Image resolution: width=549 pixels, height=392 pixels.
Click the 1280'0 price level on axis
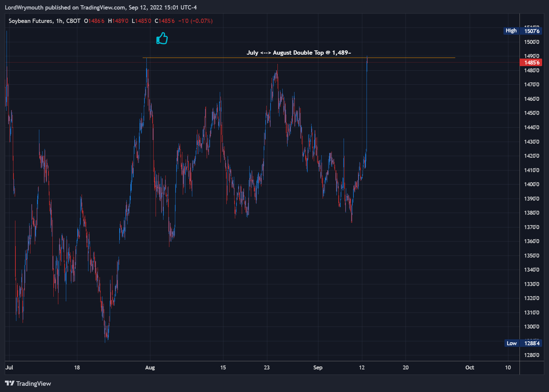point(532,355)
